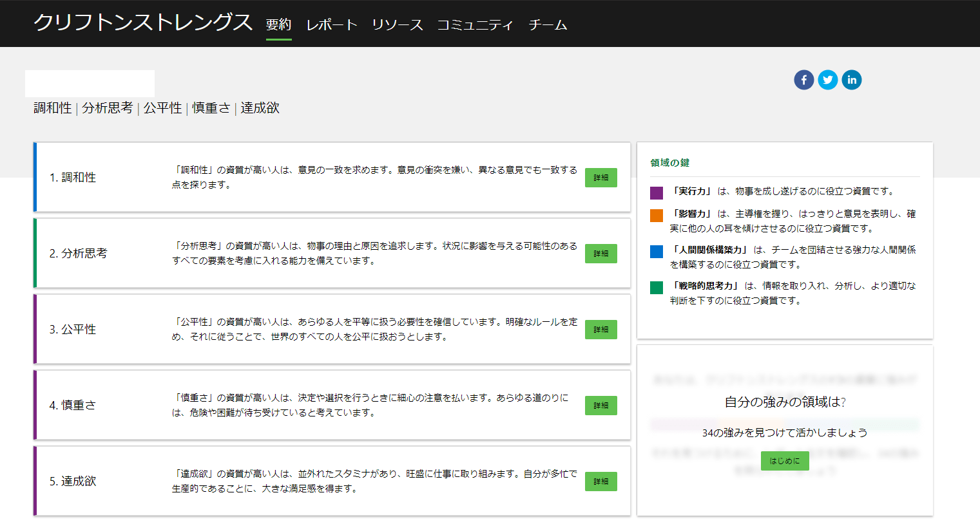980x524 pixels.
Task: Click the green 戦略的思考力 color swatch
Action: click(x=657, y=288)
